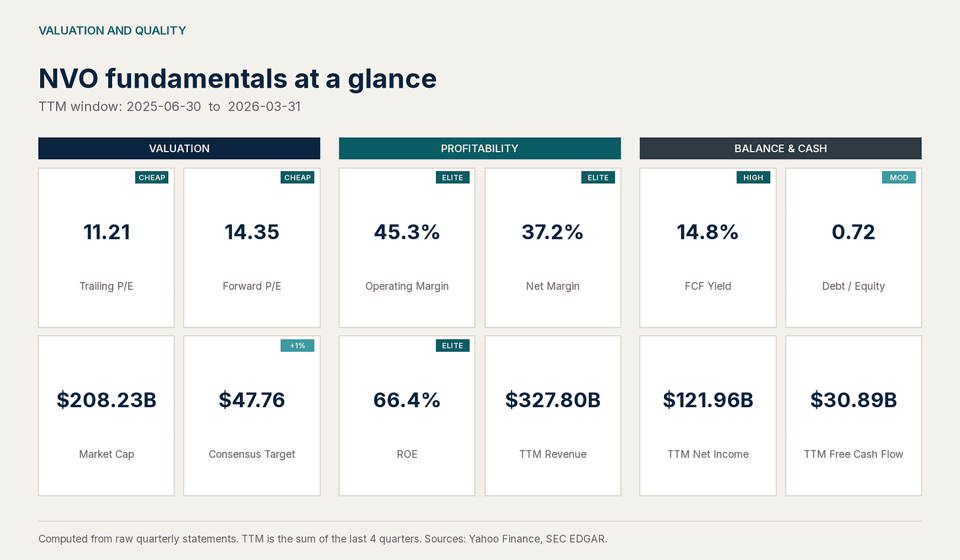
Task: Click the NVO fundamentals at a glance title
Action: (x=237, y=78)
